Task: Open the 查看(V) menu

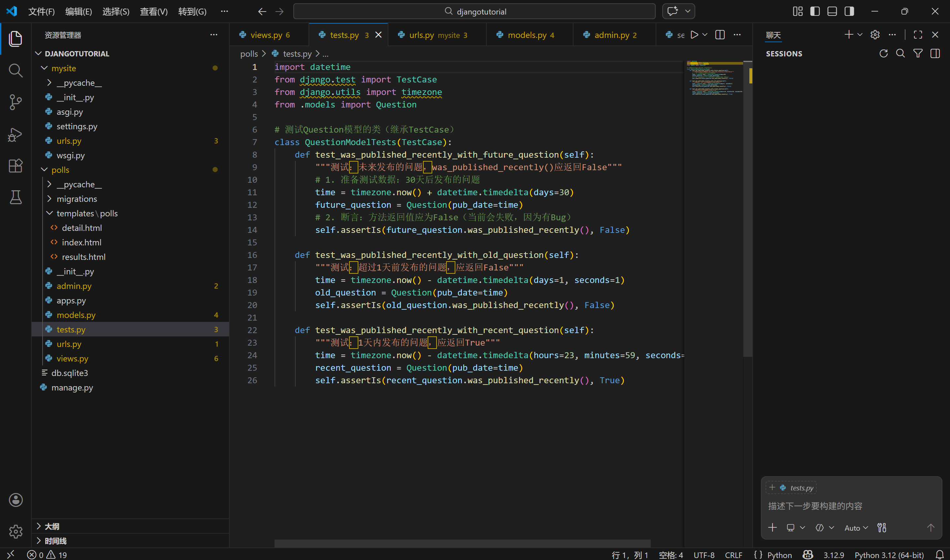Action: (x=154, y=11)
